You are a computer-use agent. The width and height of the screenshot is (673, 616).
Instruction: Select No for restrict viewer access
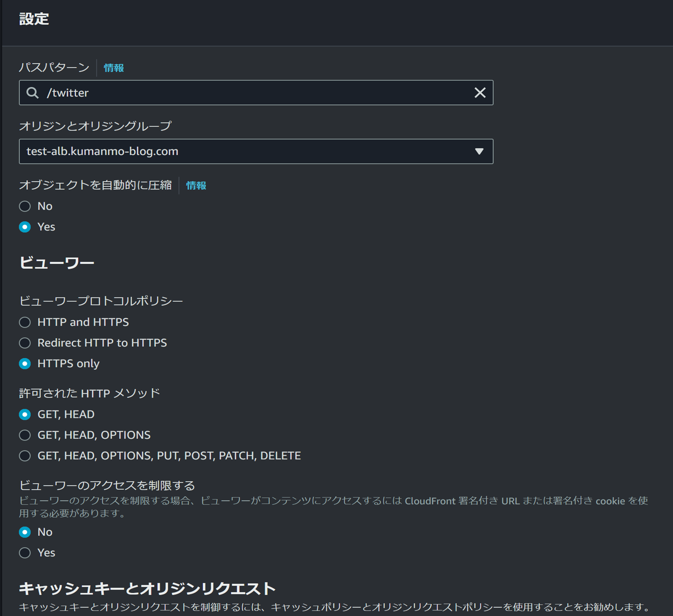25,532
